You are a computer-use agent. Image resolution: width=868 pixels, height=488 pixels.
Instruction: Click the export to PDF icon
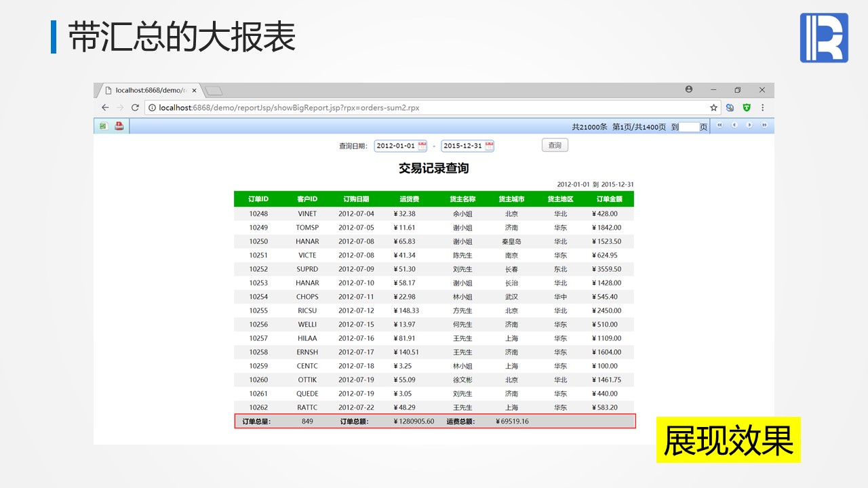click(119, 126)
